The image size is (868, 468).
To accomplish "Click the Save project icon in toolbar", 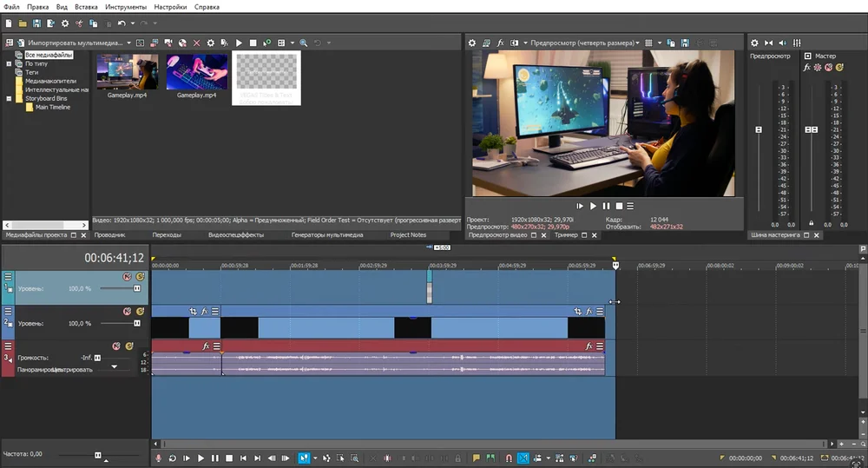I will pos(36,23).
